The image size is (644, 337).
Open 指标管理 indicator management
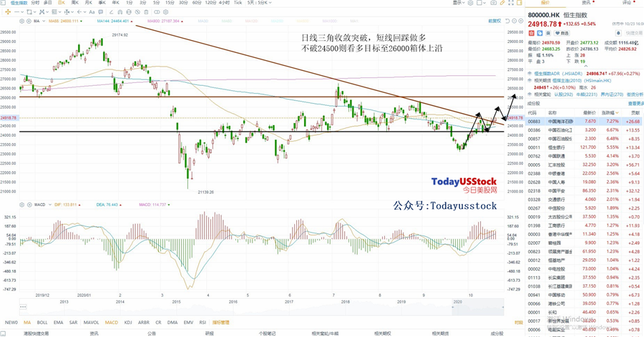221,323
